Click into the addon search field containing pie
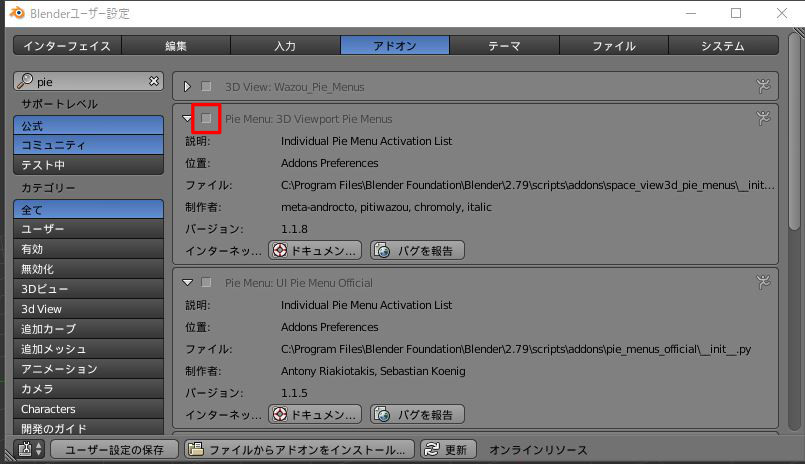805x464 pixels. click(88, 81)
